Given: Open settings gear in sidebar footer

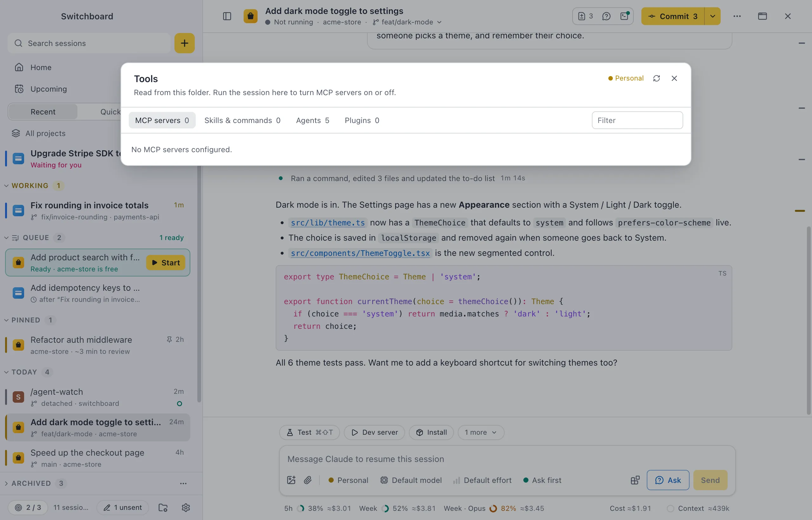Looking at the screenshot, I should (186, 507).
